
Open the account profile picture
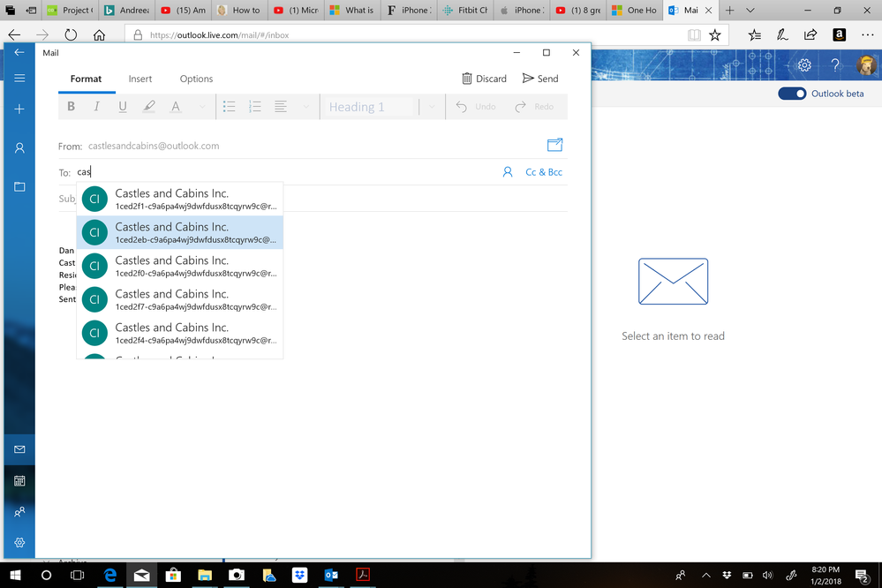tap(866, 64)
